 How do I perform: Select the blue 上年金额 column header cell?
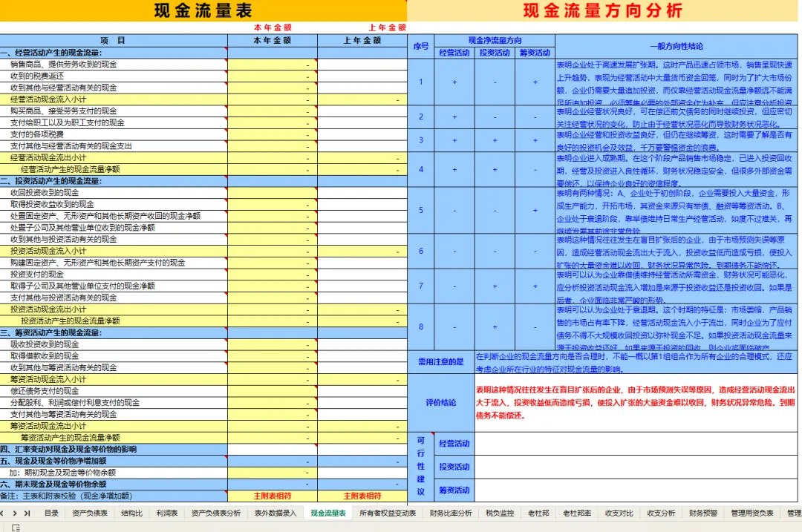pos(362,41)
